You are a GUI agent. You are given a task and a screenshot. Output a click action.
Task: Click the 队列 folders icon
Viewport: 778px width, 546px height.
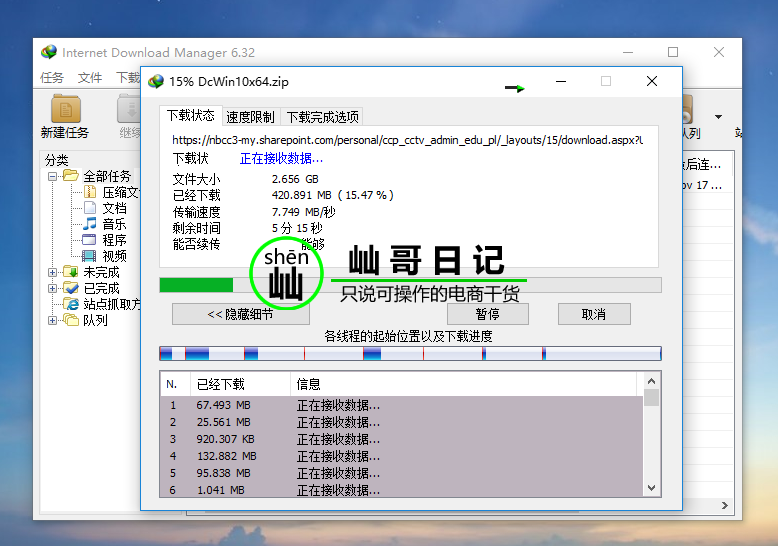pos(71,320)
